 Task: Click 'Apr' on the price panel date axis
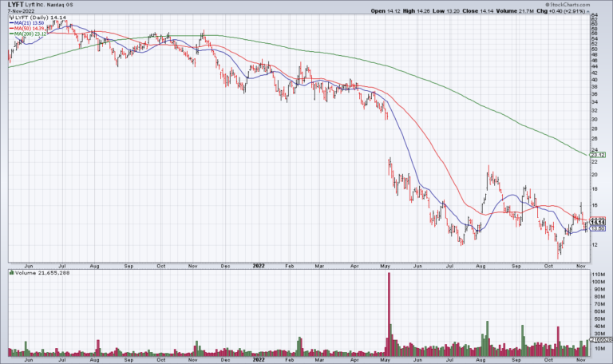coord(354,267)
